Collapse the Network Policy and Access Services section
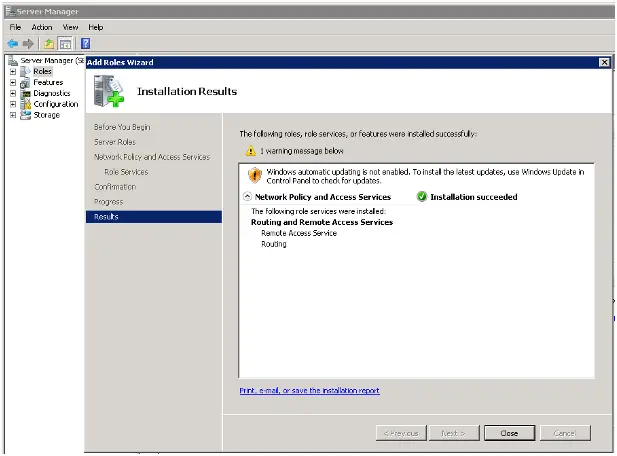 coord(247,197)
